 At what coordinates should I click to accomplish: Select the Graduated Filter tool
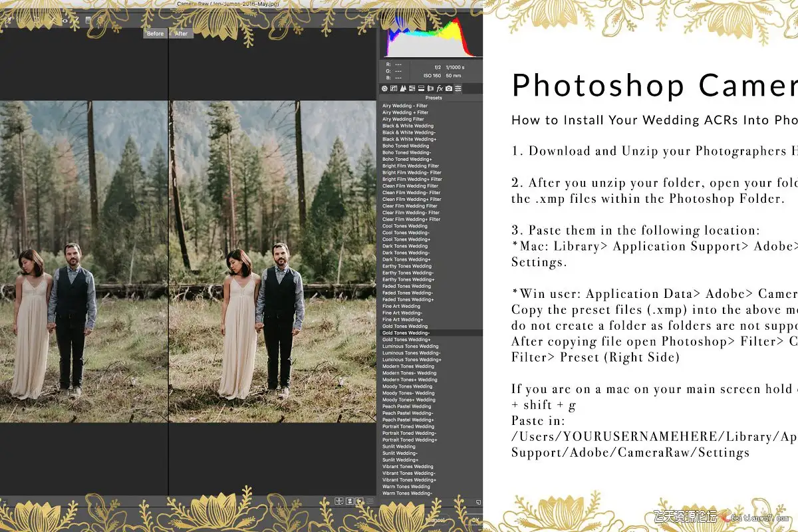coord(88,20)
